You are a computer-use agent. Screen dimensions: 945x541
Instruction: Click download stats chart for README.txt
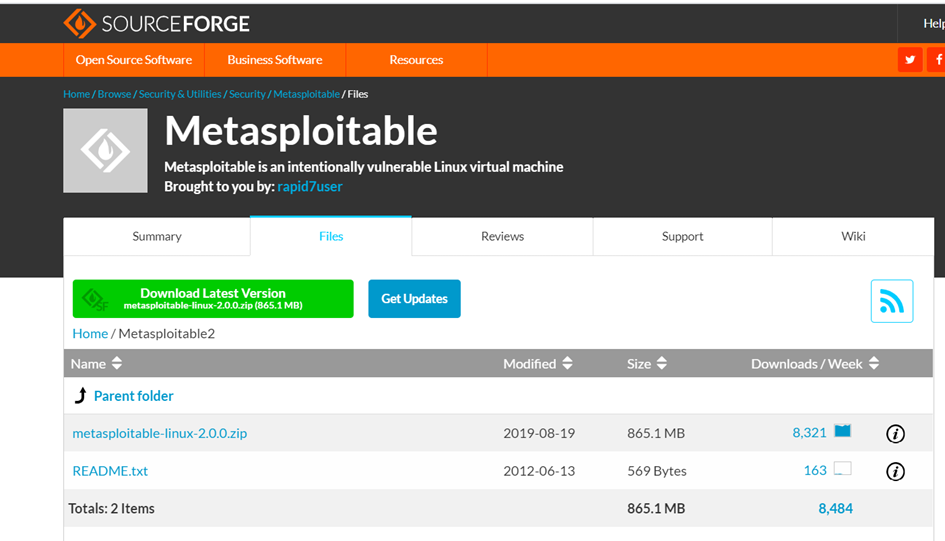click(x=843, y=468)
